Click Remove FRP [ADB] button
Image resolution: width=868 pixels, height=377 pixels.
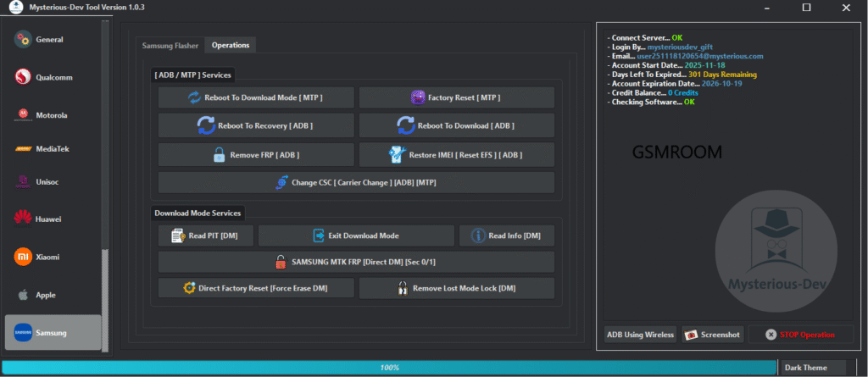tap(256, 155)
